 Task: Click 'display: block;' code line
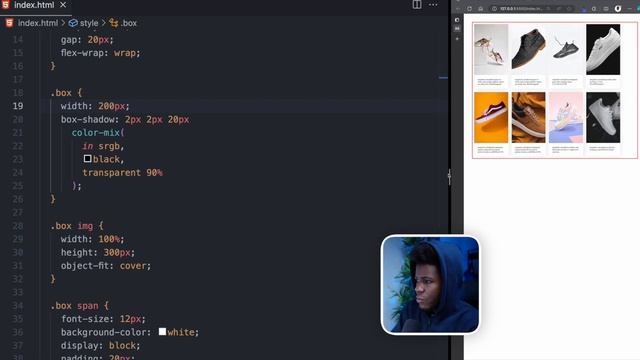click(x=100, y=346)
